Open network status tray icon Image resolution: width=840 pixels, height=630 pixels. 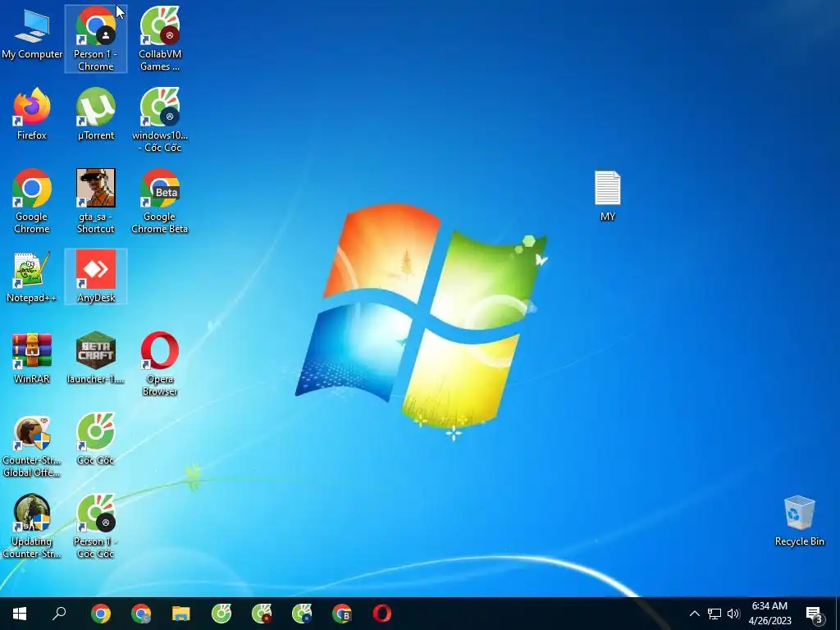pos(714,614)
